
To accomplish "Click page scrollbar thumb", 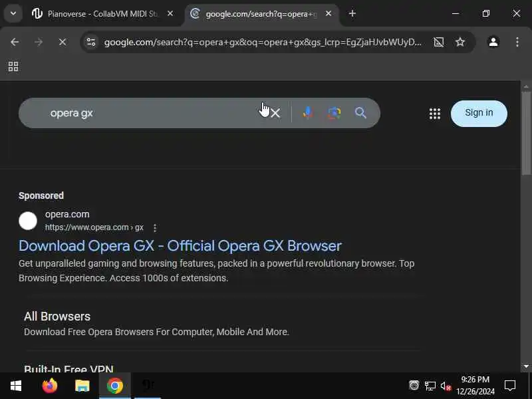I will (526, 133).
